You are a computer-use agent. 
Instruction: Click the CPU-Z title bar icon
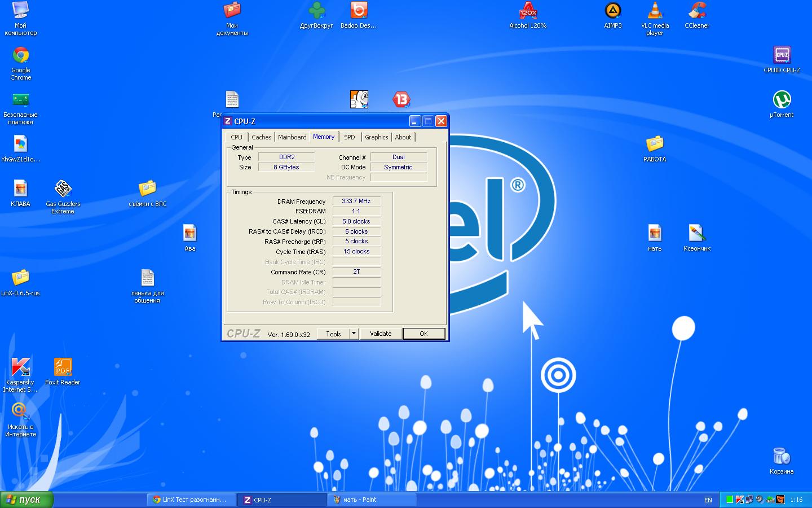tap(228, 121)
